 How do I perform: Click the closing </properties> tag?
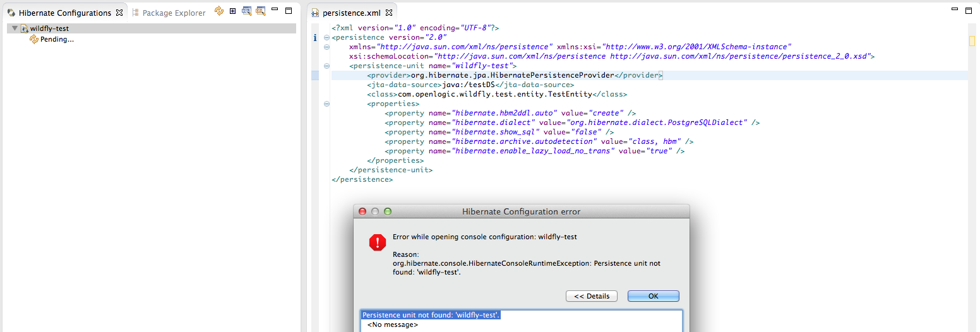click(x=395, y=161)
